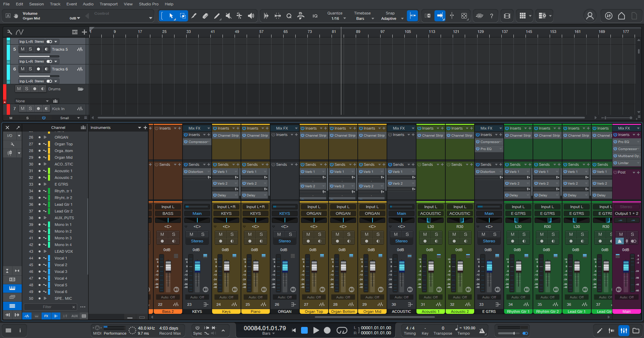Select the Mute tool
The height and width of the screenshot is (338, 644).
pyautogui.click(x=228, y=15)
